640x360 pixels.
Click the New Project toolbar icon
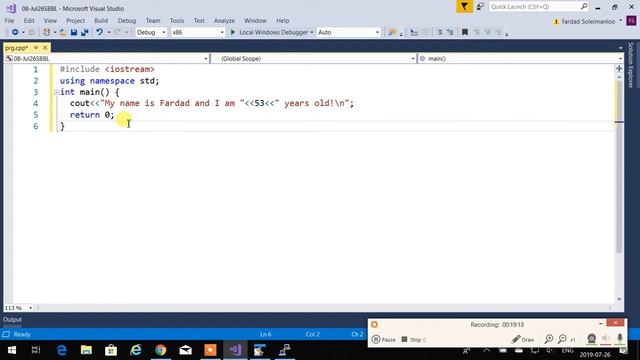click(47, 32)
